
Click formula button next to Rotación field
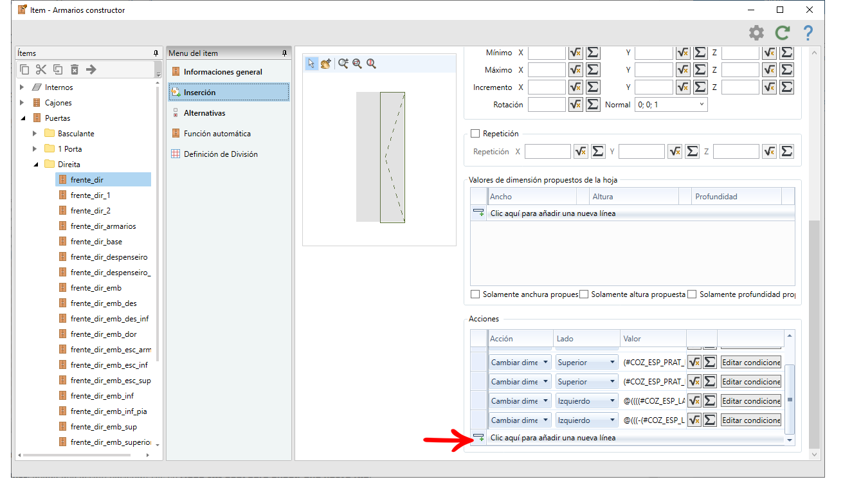point(576,104)
